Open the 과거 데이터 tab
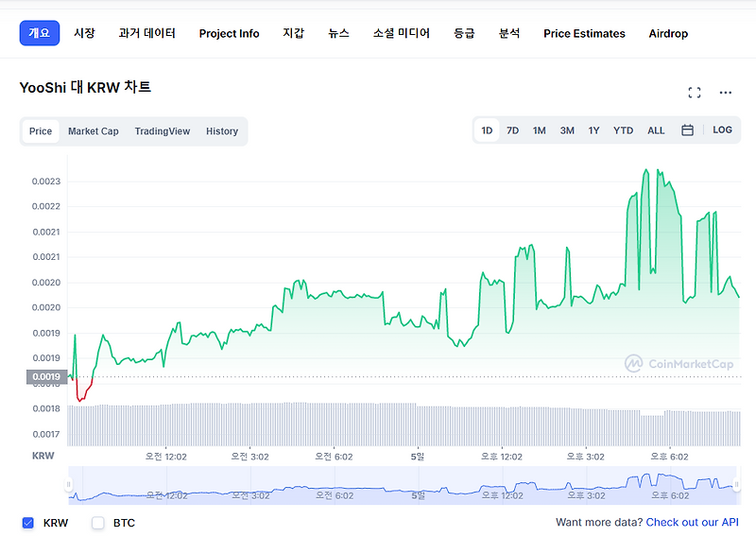The height and width of the screenshot is (554, 756). pos(147,33)
